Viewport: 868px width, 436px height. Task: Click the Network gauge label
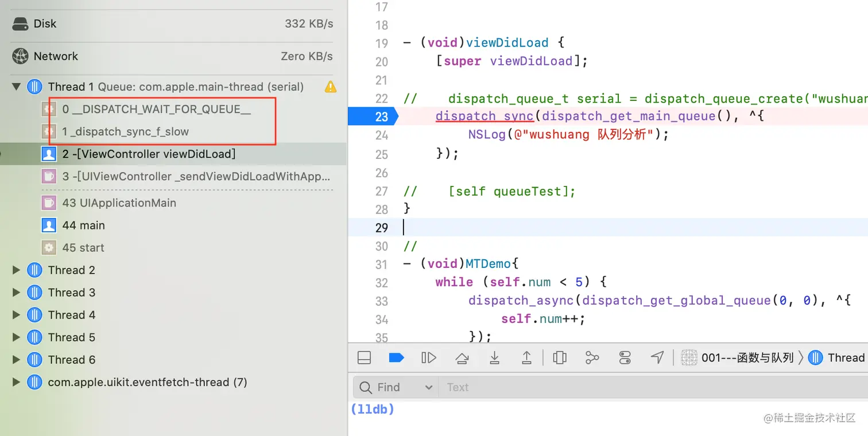tap(56, 56)
